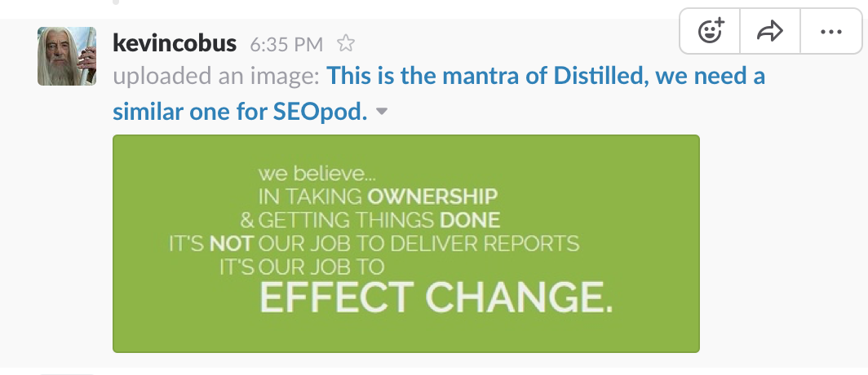Viewport: 868px width, 375px height.
Task: Open more actions ellipsis menu
Action: [x=831, y=32]
